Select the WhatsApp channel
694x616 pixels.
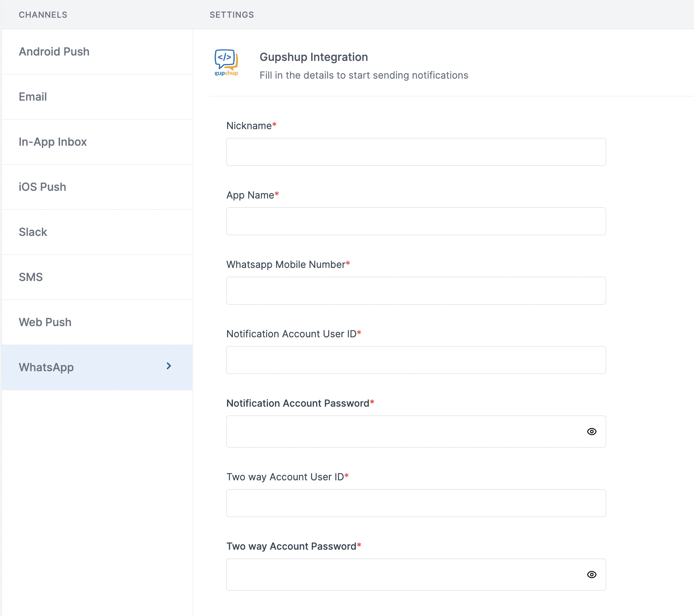97,367
